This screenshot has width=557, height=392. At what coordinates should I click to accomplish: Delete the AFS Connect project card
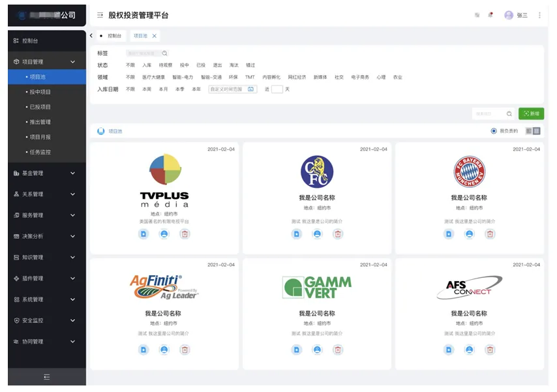[x=490, y=350]
